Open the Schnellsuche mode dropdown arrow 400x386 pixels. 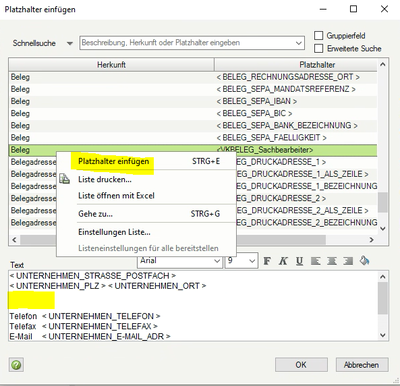click(70, 43)
